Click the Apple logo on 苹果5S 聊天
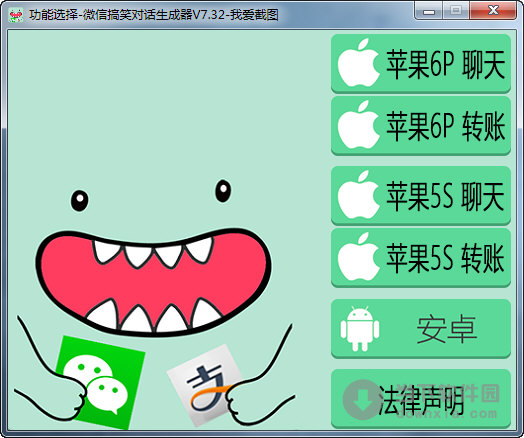The image size is (524, 438). 358,195
